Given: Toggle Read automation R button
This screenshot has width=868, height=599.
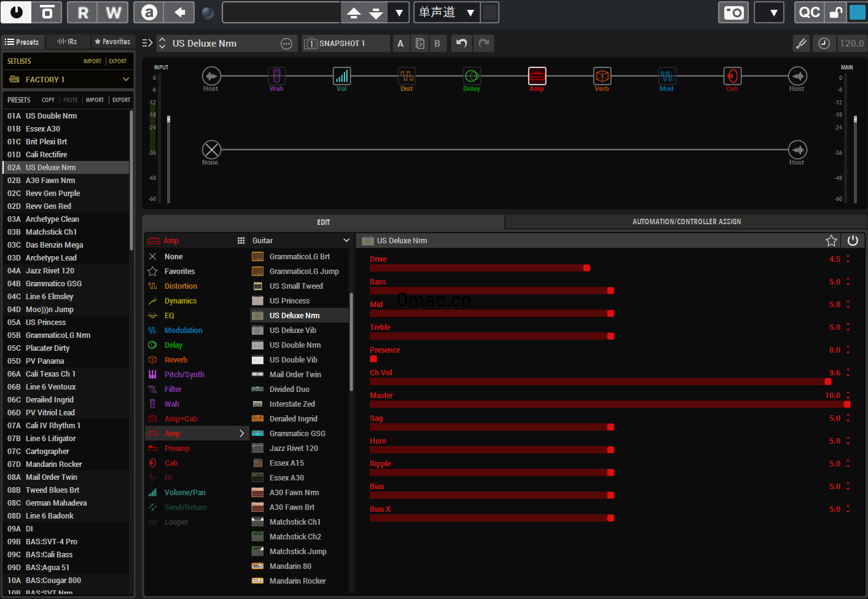Looking at the screenshot, I should pyautogui.click(x=83, y=12).
